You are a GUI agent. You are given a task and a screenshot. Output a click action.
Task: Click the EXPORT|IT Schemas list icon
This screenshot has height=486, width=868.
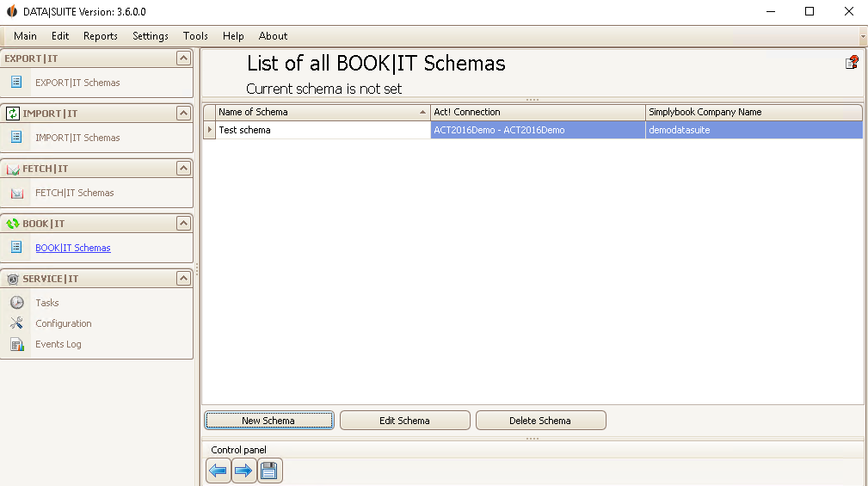(x=16, y=82)
